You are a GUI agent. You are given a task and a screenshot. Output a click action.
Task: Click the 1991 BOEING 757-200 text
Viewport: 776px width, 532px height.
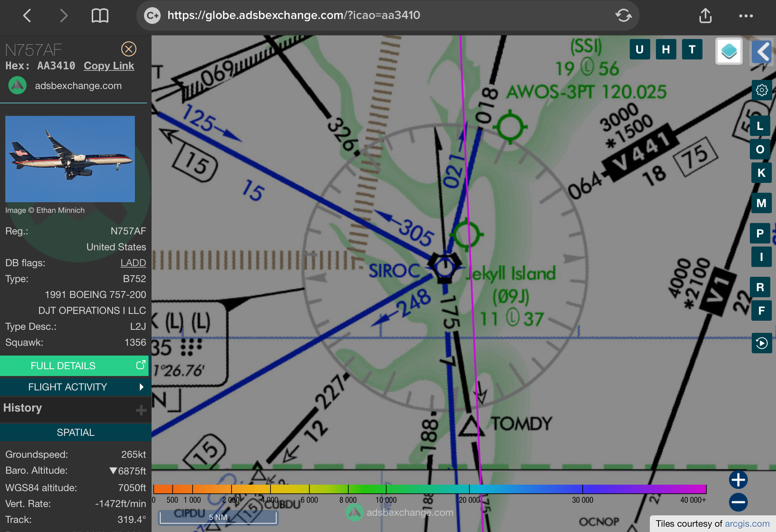click(x=95, y=295)
